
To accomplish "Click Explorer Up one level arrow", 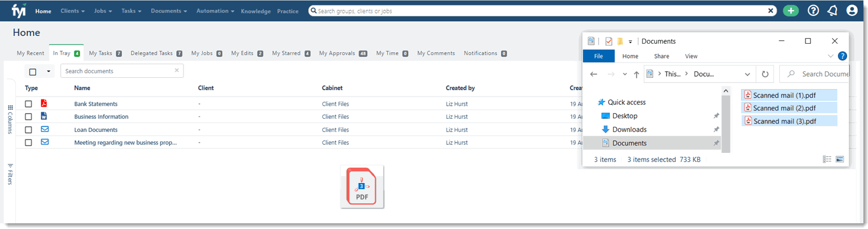I will [636, 74].
